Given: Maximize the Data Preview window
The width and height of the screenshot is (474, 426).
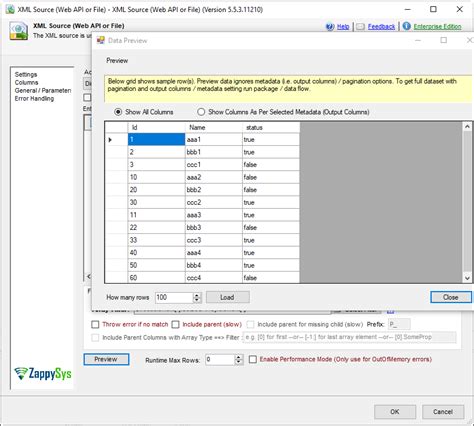Looking at the screenshot, I should (444, 40).
